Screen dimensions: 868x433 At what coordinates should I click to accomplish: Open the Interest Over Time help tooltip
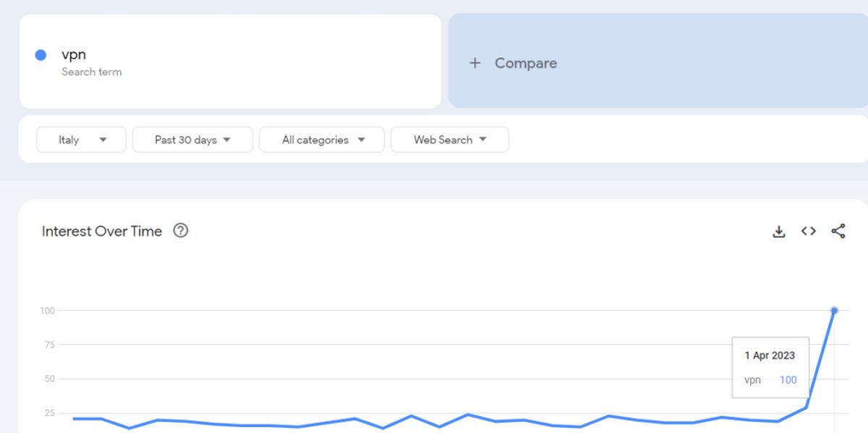point(181,231)
